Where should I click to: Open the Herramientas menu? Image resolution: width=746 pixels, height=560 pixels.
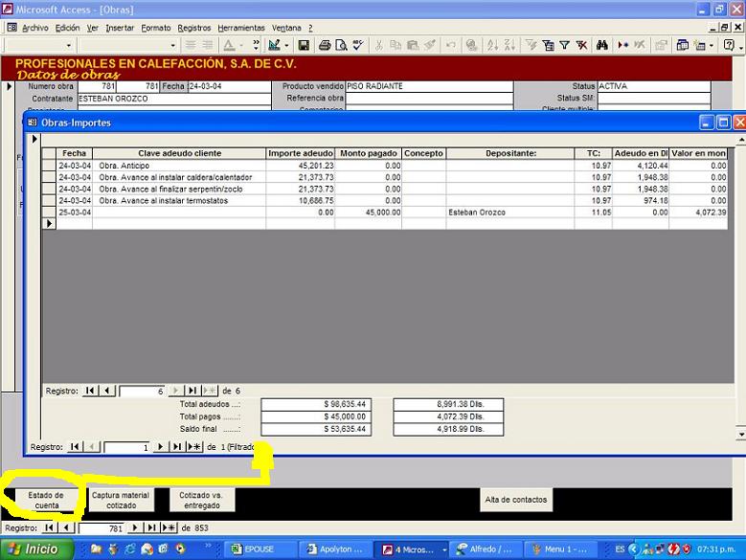click(241, 28)
